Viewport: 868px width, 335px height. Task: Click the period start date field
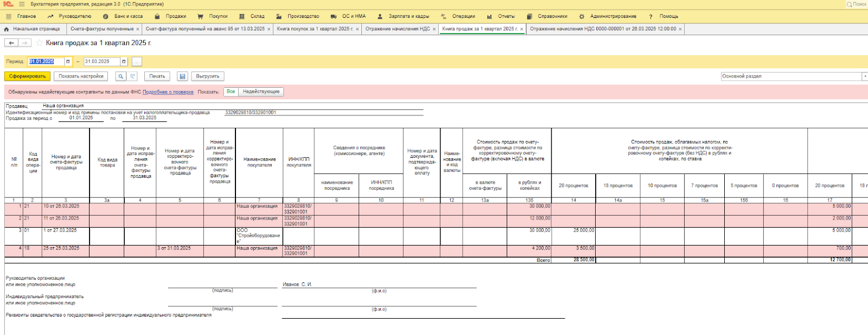click(x=46, y=62)
